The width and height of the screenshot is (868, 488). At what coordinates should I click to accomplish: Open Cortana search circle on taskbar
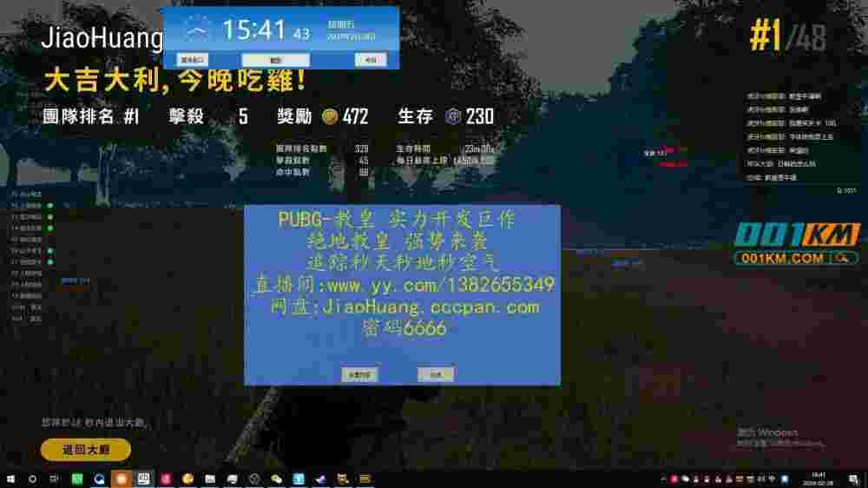(x=32, y=479)
